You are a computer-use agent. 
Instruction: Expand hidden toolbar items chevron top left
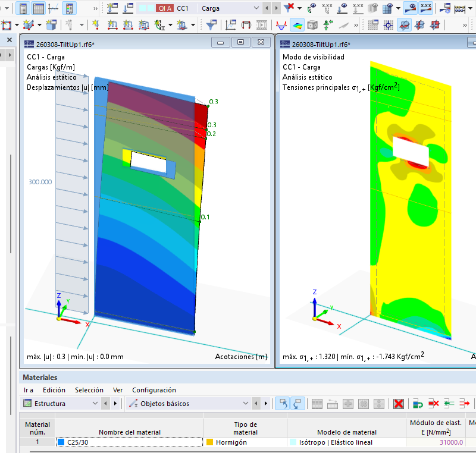coord(95,8)
